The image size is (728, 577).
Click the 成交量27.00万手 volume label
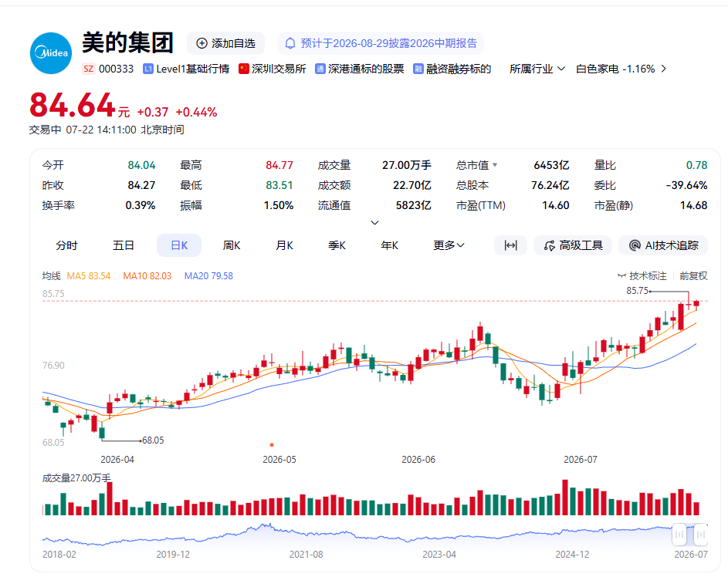pyautogui.click(x=76, y=477)
